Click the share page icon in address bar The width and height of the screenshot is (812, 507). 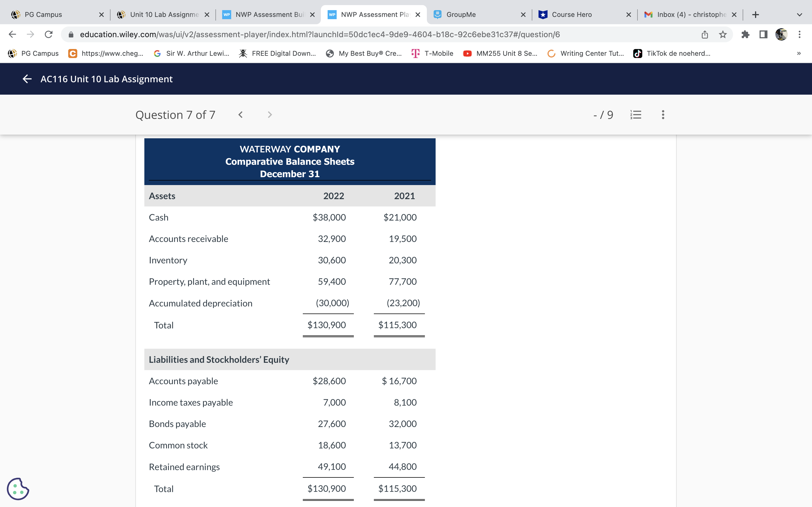pyautogui.click(x=705, y=35)
